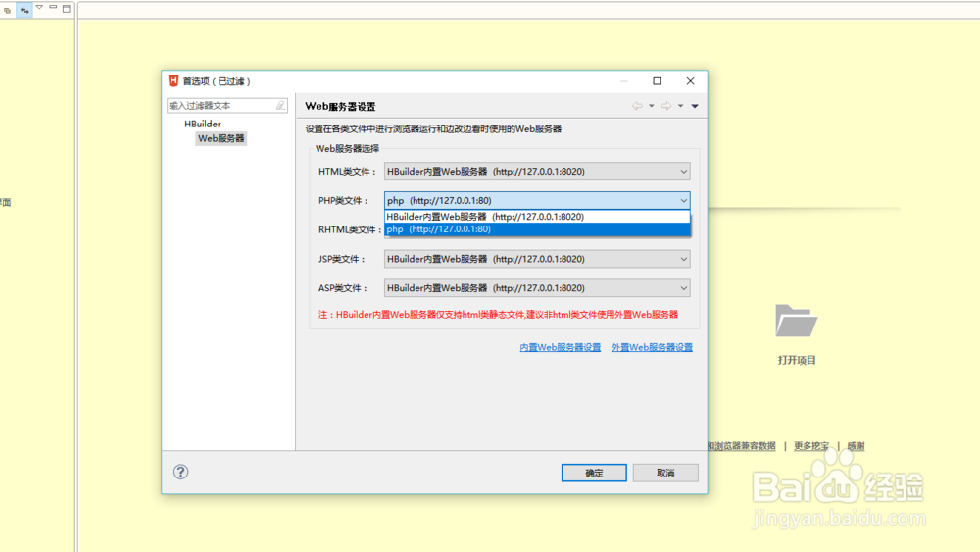Screen dimensions: 980x552
Task: Open the 感谢 link in the main window
Action: (856, 446)
